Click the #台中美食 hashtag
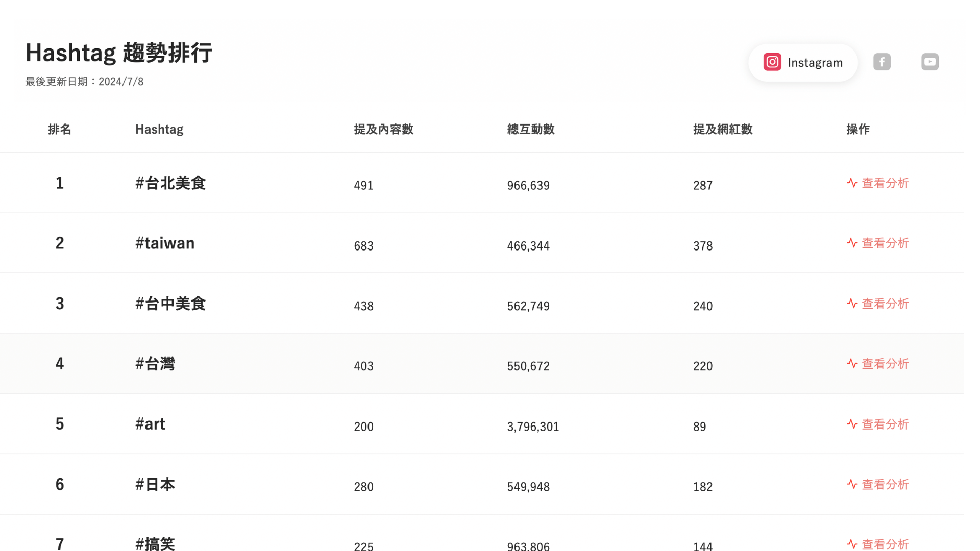The height and width of the screenshot is (551, 980). (x=170, y=304)
